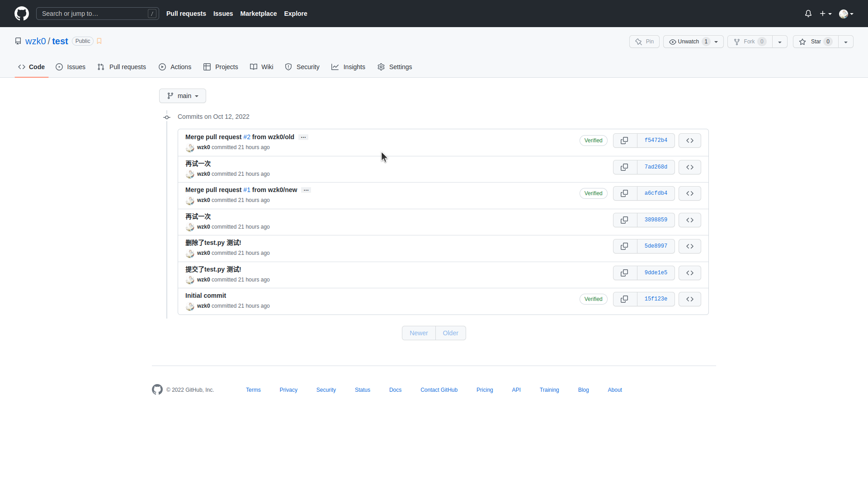
Task: Copy full SHA for commit 3898859
Action: pyautogui.click(x=624, y=220)
